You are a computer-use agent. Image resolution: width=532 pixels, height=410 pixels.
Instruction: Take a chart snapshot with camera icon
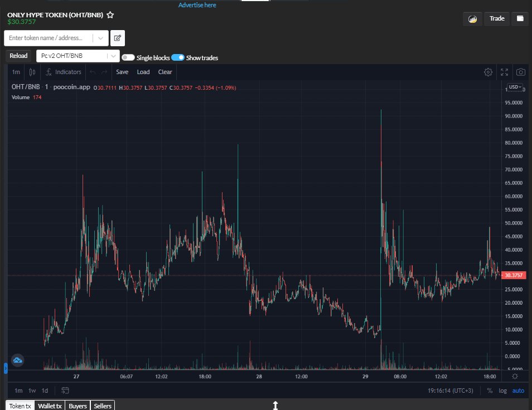pos(520,72)
